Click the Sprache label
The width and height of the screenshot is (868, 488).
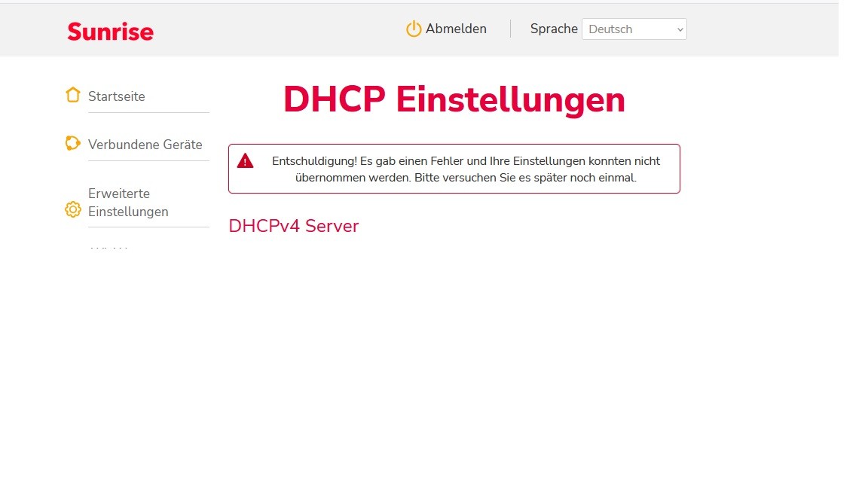point(554,29)
